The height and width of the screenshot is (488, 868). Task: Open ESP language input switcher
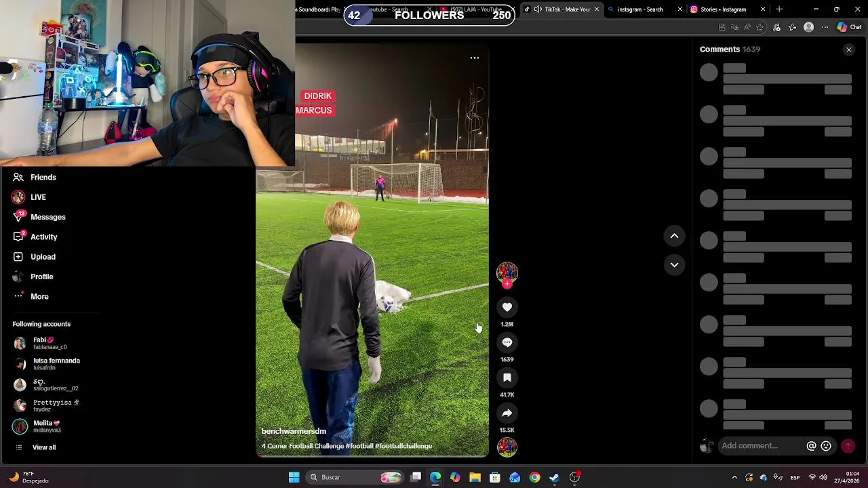[x=795, y=477]
